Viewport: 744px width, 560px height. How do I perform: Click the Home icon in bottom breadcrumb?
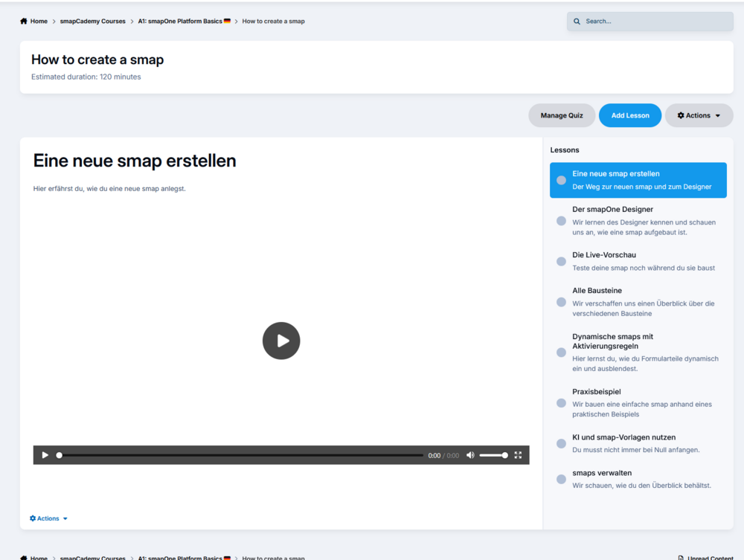pyautogui.click(x=24, y=558)
